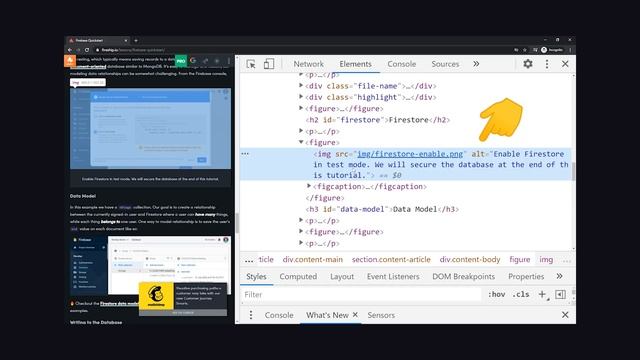Expand the figcaption node
Viewport: 640px width, 360px height.
pyautogui.click(x=309, y=186)
